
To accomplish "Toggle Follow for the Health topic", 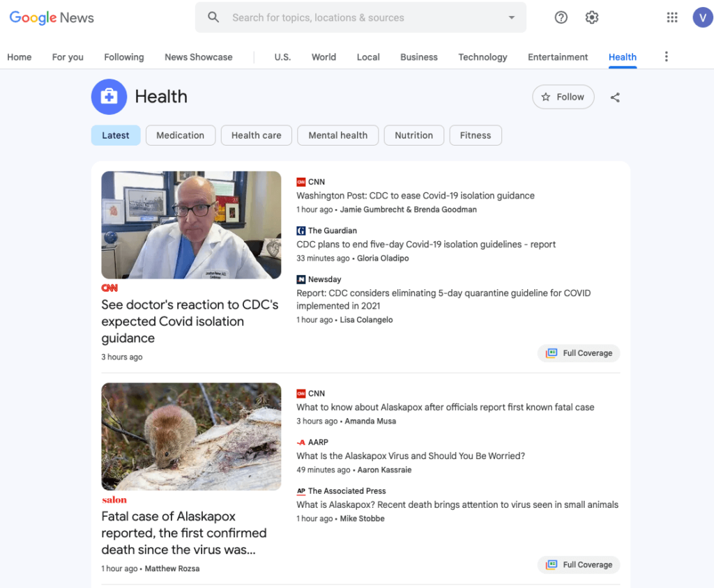I will coord(563,97).
